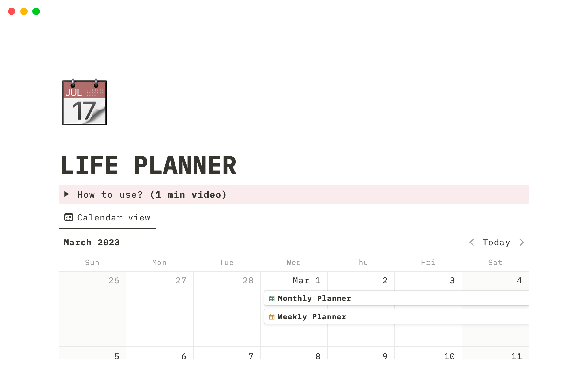Screen dimensions: 588x368
Task: Close the window with red button
Action: coord(12,11)
